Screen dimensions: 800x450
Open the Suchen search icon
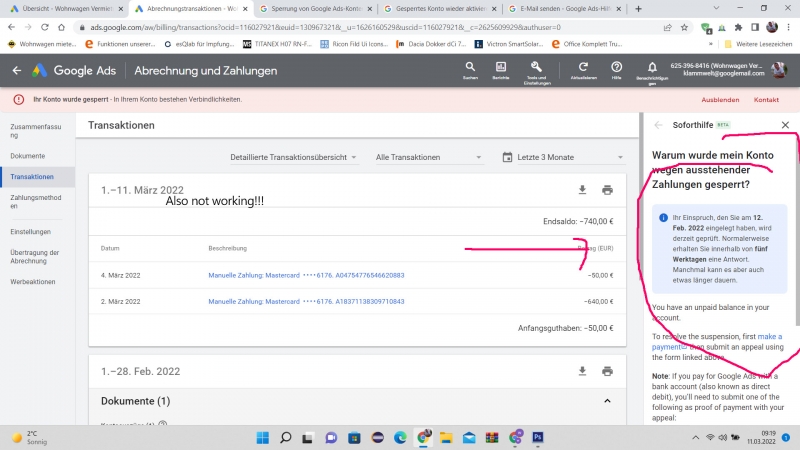pos(470,67)
